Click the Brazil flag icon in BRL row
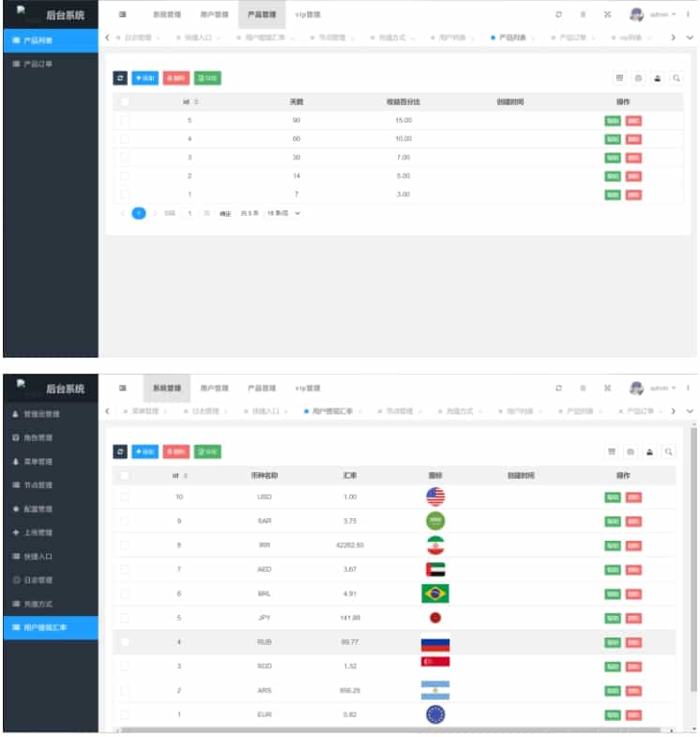Viewport: 700px width, 737px height. click(x=435, y=593)
